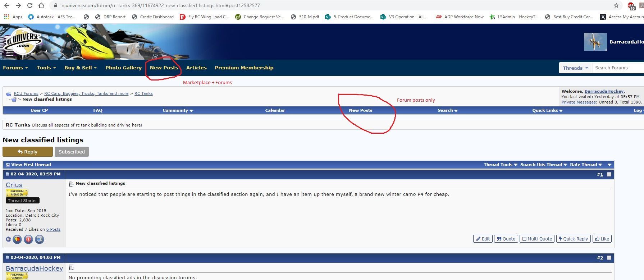Open Photo Gallery from top navigation

pos(123,68)
